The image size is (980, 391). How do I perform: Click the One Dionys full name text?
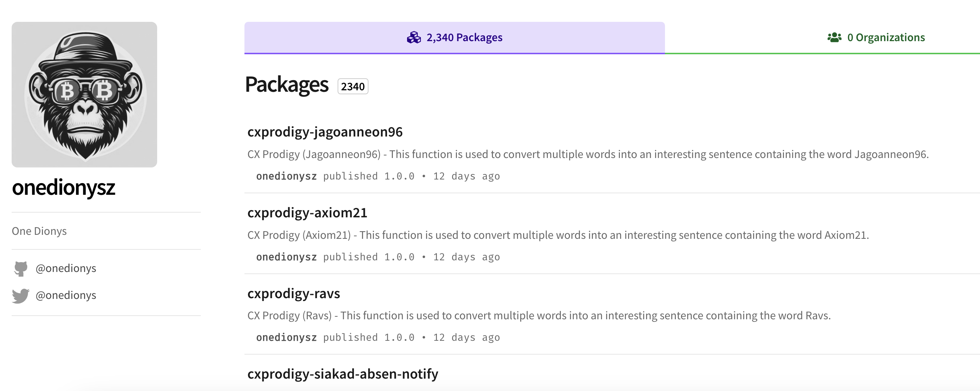click(39, 231)
